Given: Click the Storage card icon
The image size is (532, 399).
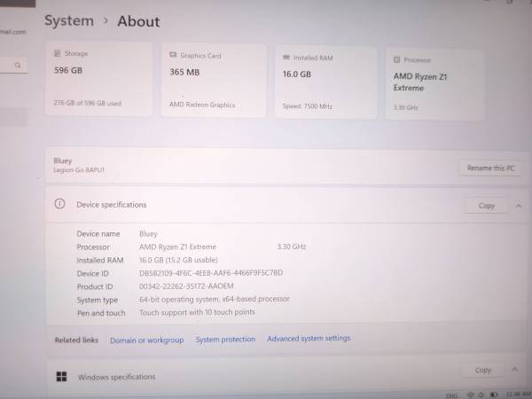Looking at the screenshot, I should pos(59,54).
